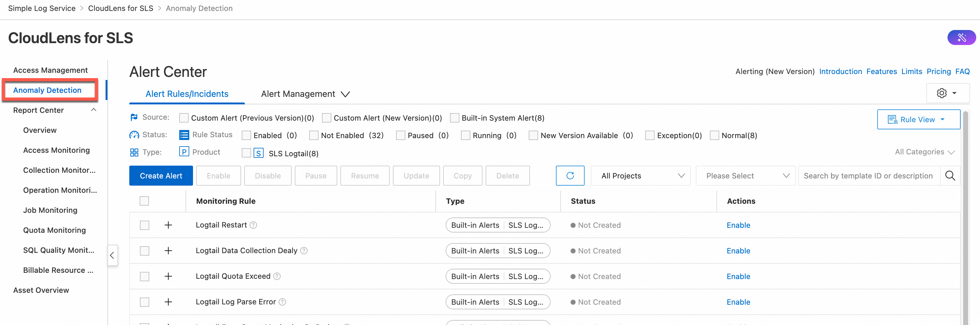Open the Pricing link
Viewport: 980px width, 325px height.
pos(938,72)
